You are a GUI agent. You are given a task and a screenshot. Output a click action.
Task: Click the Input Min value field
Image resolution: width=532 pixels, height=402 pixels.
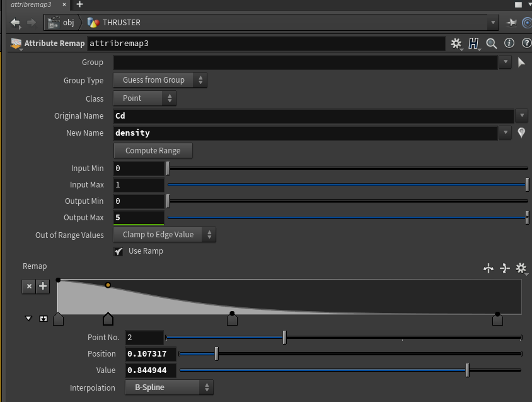[x=139, y=168]
